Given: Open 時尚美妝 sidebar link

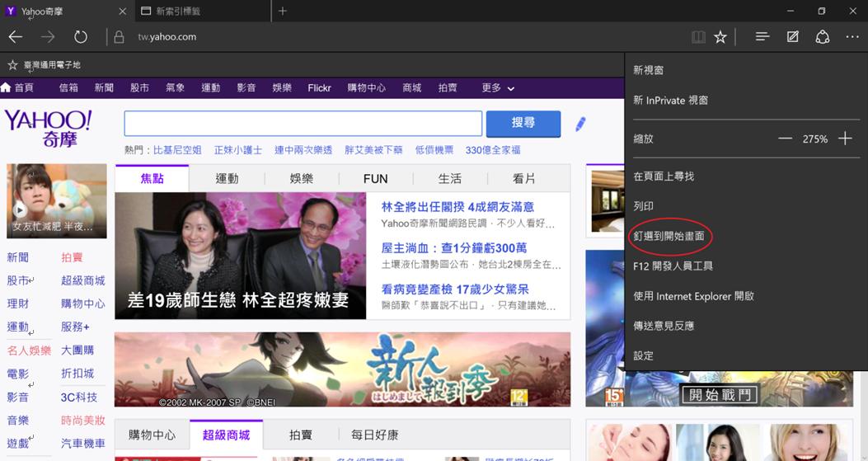Looking at the screenshot, I should 83,420.
